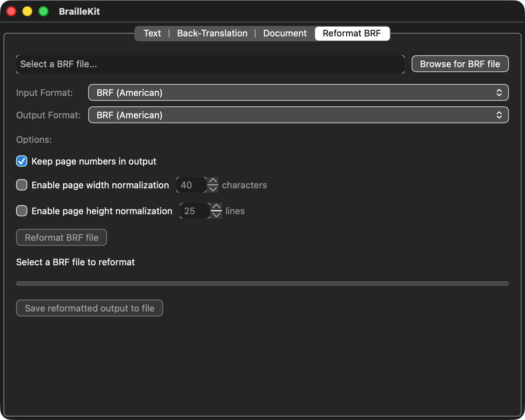
Task: Click the 'Select a BRF file to reformat' status text
Action: [76, 262]
